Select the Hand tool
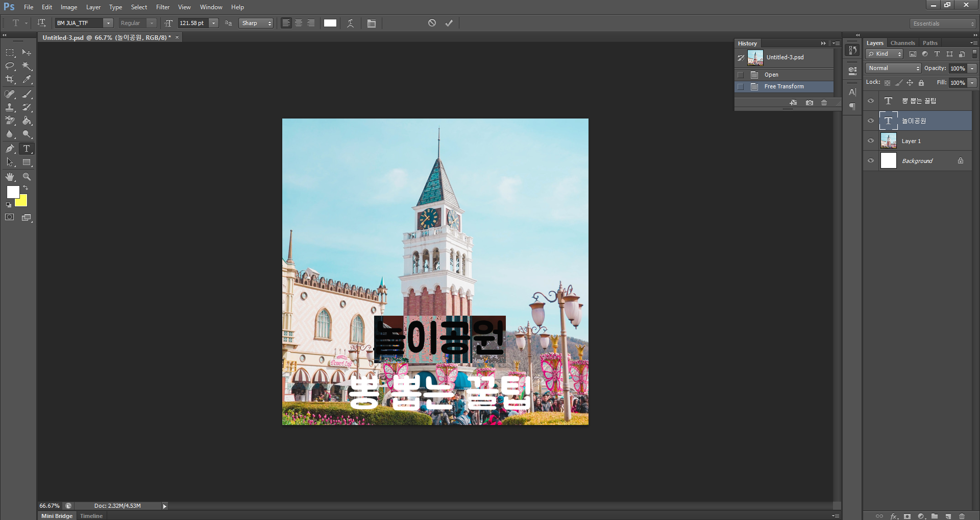This screenshot has width=980, height=520. click(x=10, y=177)
